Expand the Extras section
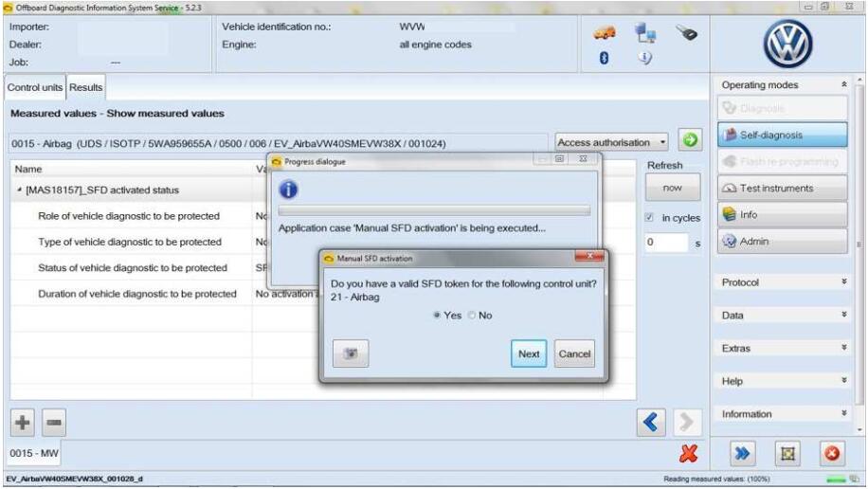This screenshot has height=489, width=868. tap(843, 348)
